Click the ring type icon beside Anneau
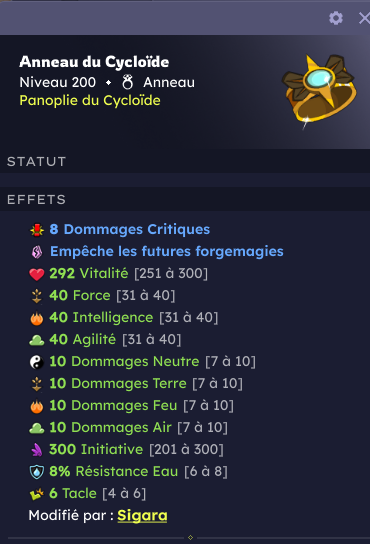The height and width of the screenshot is (544, 370). tap(127, 83)
